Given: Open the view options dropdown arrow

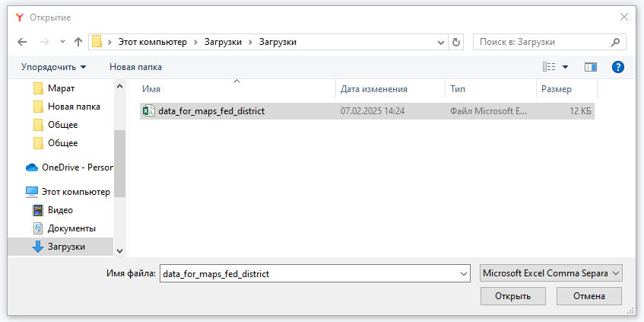Looking at the screenshot, I should [x=565, y=67].
